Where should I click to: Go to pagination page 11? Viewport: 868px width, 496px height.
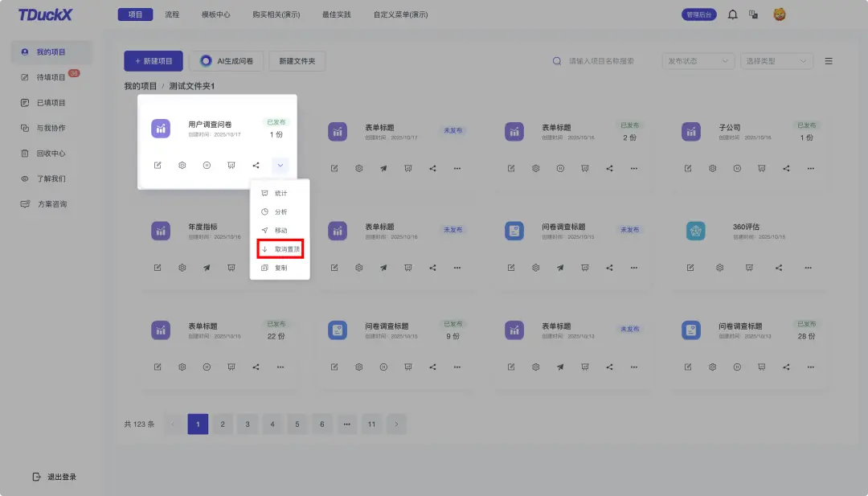[x=371, y=424]
